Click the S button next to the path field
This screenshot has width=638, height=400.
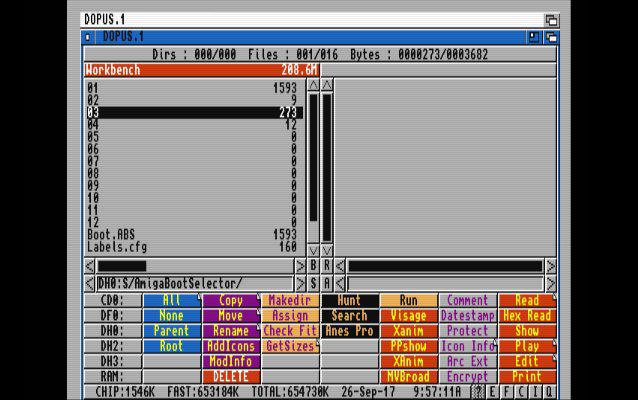313,284
